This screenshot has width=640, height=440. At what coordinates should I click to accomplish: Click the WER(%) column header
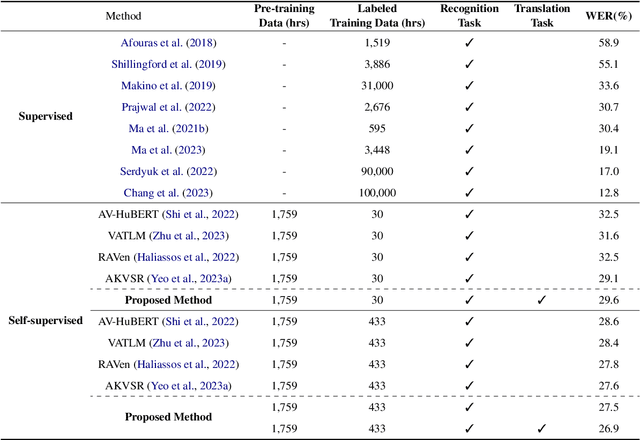coord(604,16)
